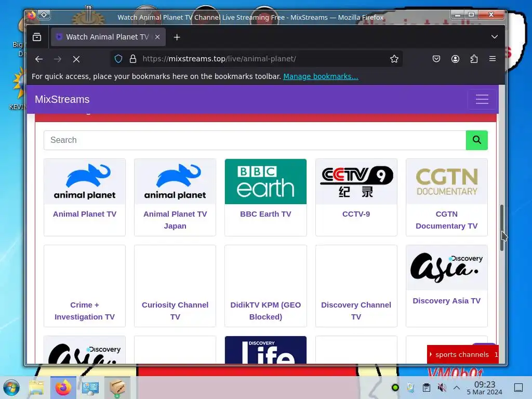The height and width of the screenshot is (399, 532).
Task: Open the muted volume tray icon
Action: 442,388
